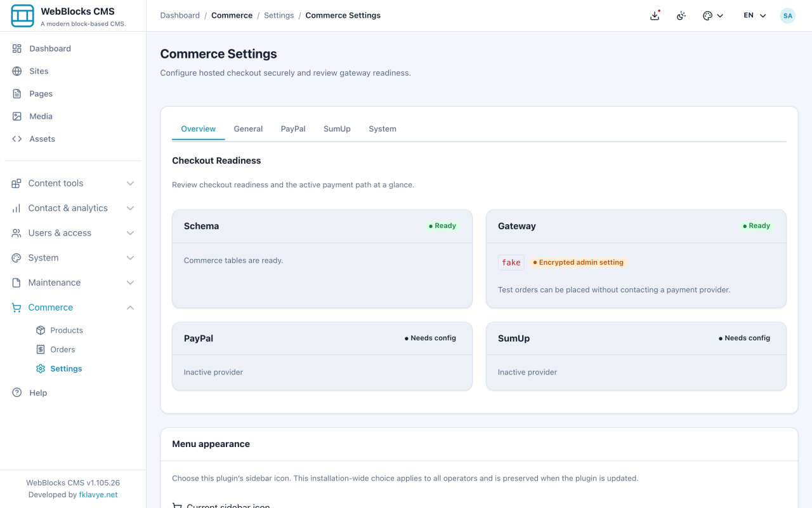
Task: Click the Users & access people icon
Action: tap(16, 233)
